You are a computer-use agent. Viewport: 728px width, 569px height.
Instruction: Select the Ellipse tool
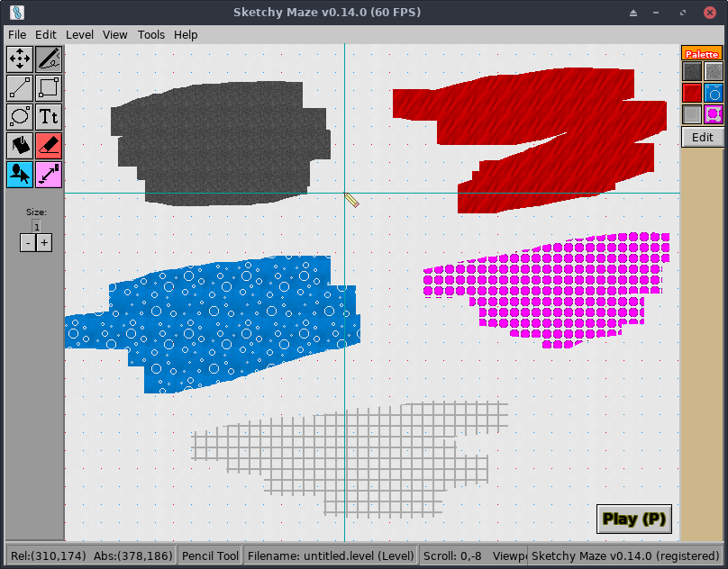[19, 116]
